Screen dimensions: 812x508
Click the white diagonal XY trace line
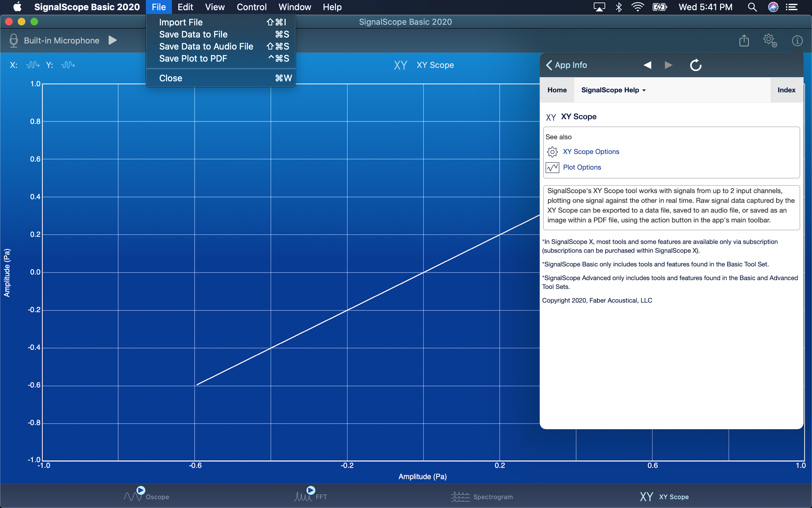368,300
